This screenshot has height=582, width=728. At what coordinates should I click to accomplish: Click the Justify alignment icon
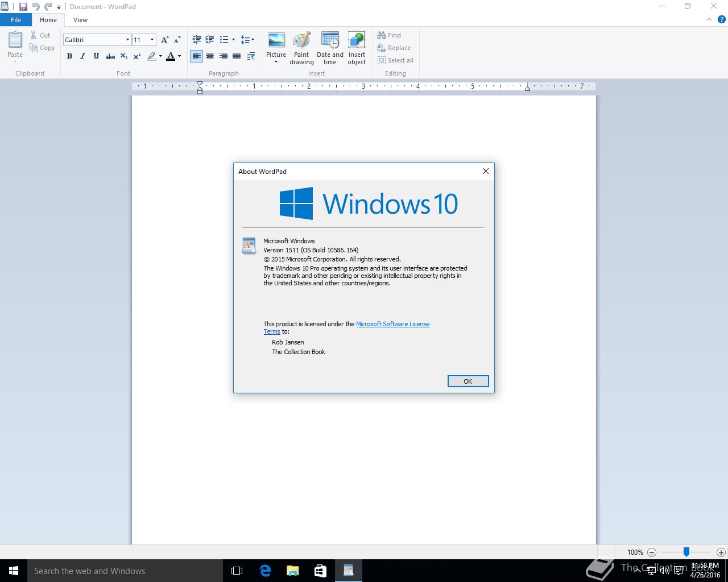tap(237, 56)
